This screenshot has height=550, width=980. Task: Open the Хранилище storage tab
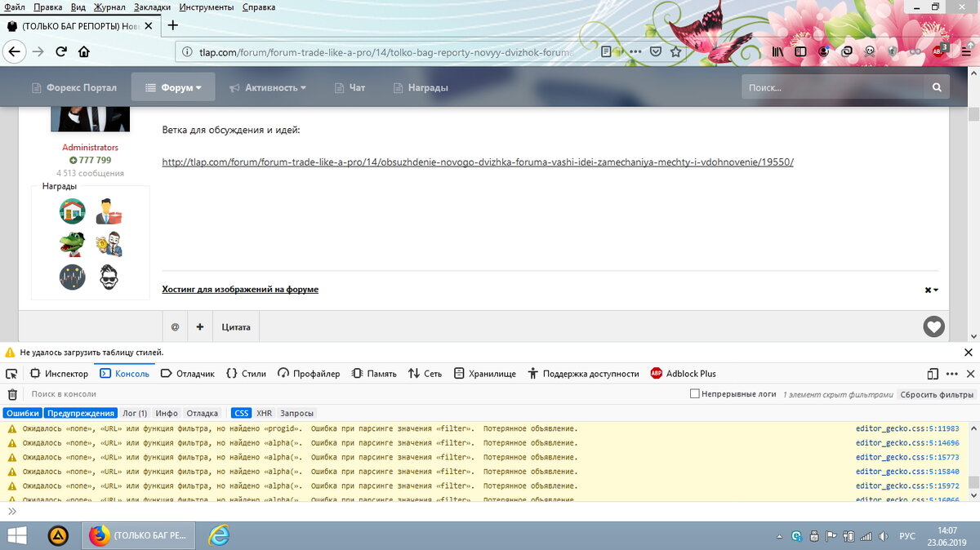tap(484, 374)
